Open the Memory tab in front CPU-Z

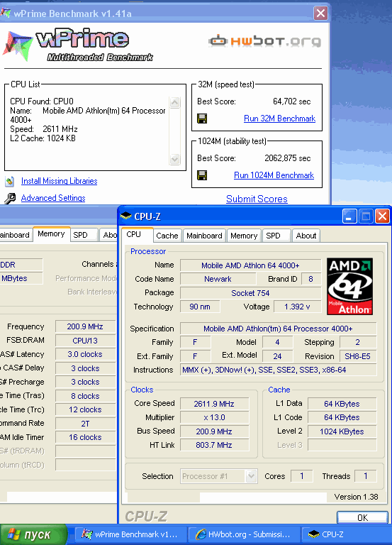244,236
